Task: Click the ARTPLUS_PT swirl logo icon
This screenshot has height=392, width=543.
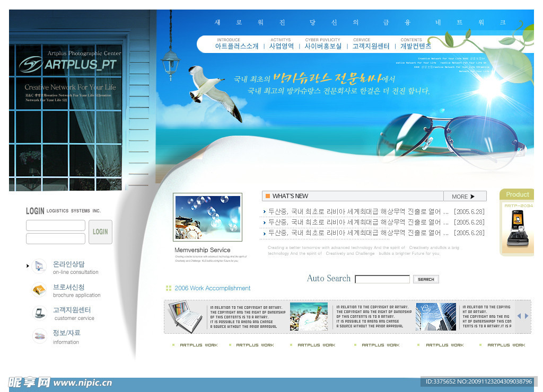Action: [x=31, y=64]
